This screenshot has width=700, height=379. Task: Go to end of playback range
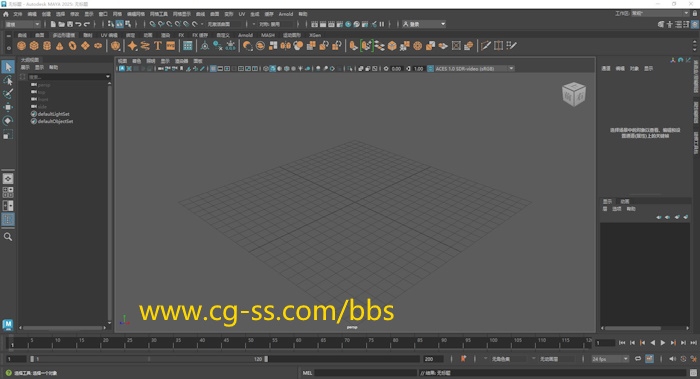tap(693, 343)
